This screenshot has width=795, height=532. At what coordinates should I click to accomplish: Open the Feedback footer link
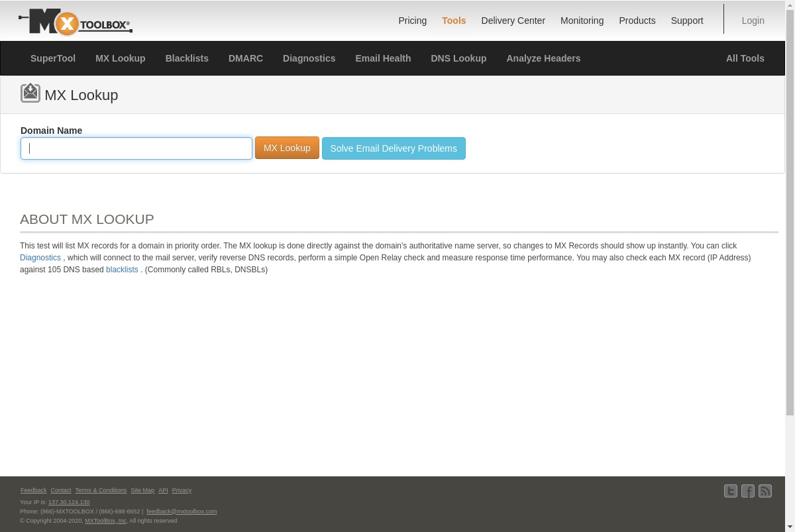click(34, 490)
